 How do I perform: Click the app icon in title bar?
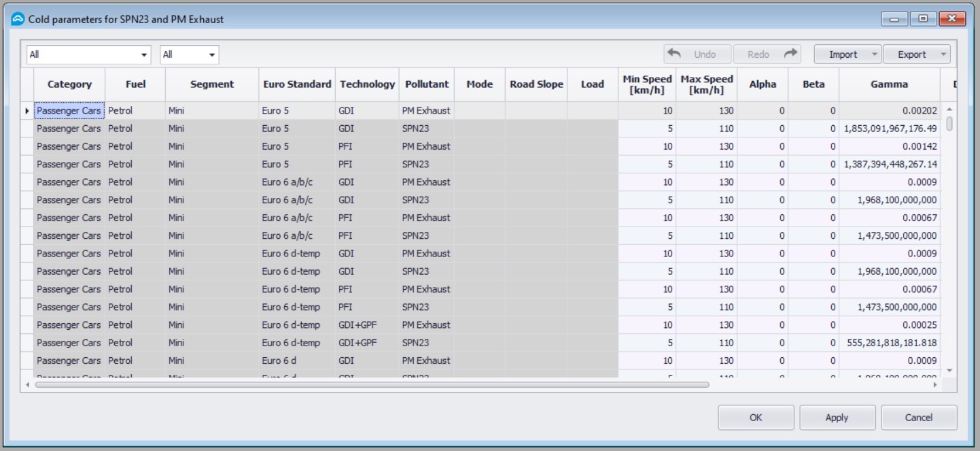click(x=18, y=19)
